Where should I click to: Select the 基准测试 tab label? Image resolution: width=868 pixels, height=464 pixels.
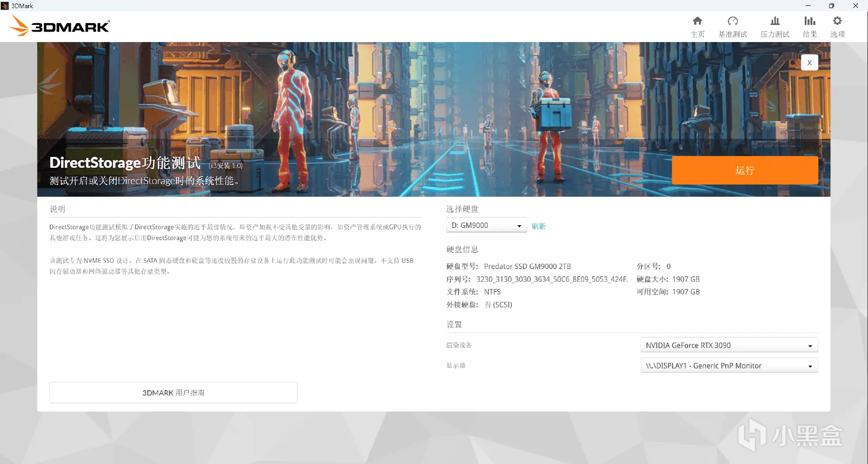(732, 34)
